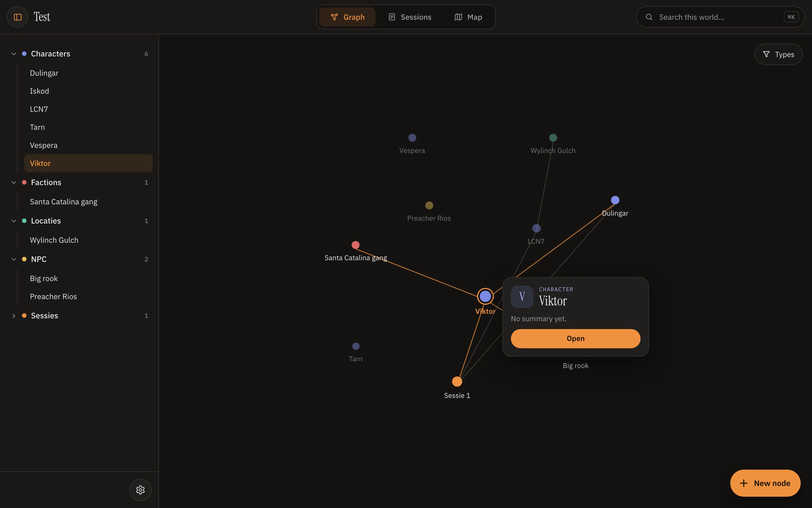This screenshot has height=508, width=812.
Task: Open settings with the gear icon
Action: pos(140,490)
